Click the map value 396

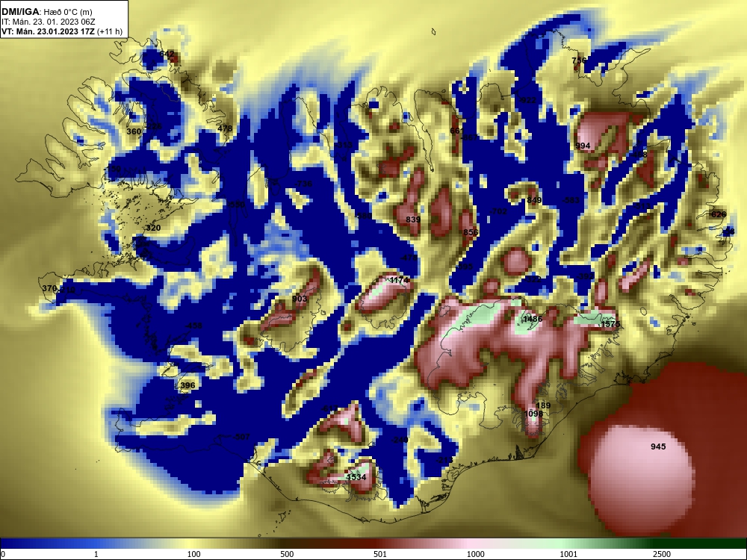click(187, 385)
